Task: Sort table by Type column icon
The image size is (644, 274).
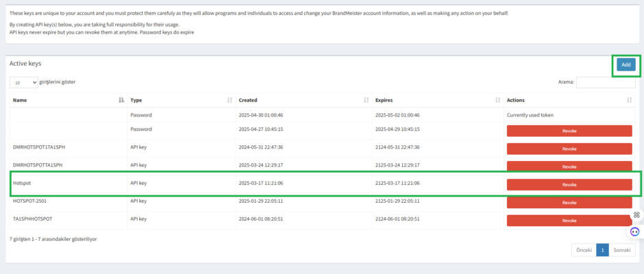Action: [x=230, y=100]
